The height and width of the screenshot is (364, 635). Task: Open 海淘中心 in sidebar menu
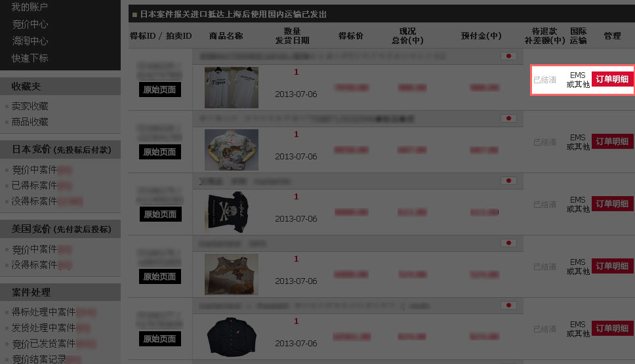click(x=30, y=41)
